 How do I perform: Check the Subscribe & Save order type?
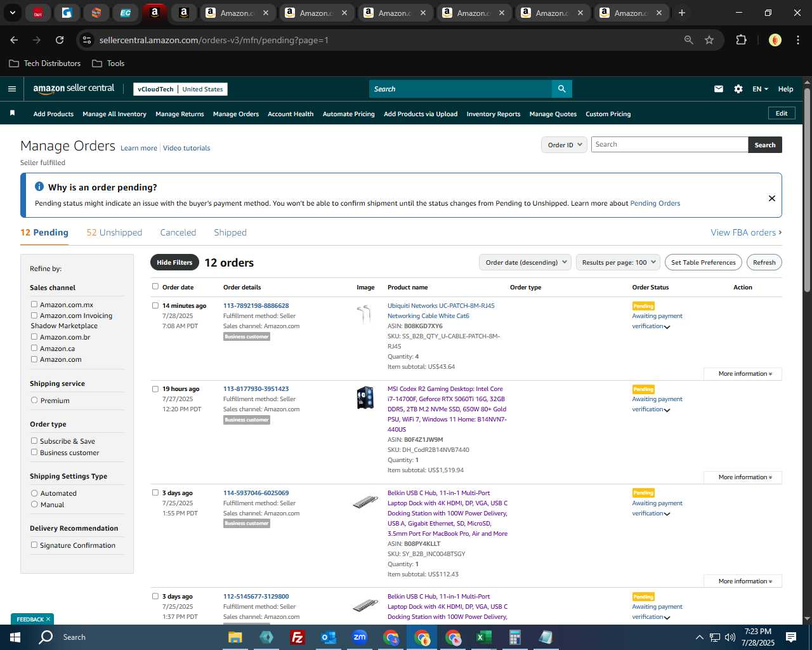point(34,441)
